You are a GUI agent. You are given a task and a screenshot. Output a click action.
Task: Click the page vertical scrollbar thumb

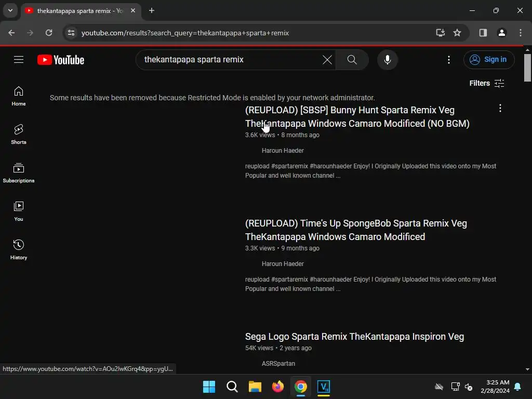pyautogui.click(x=527, y=68)
